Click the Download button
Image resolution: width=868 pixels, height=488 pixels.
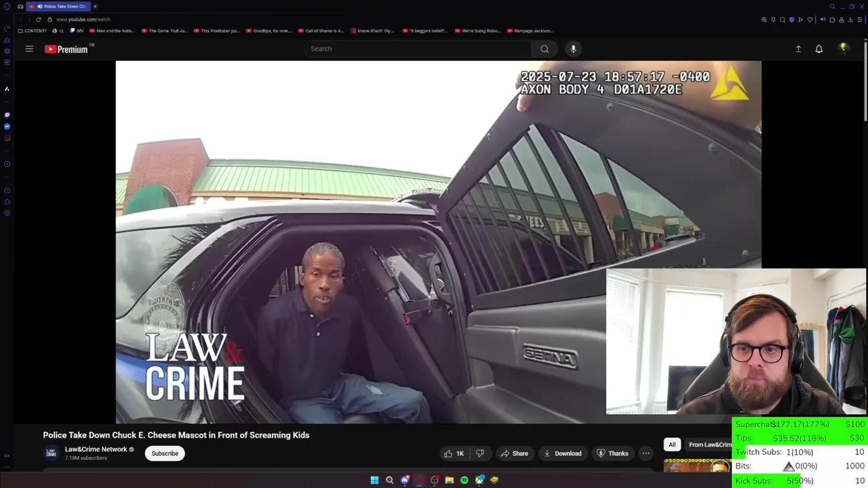tap(563, 453)
